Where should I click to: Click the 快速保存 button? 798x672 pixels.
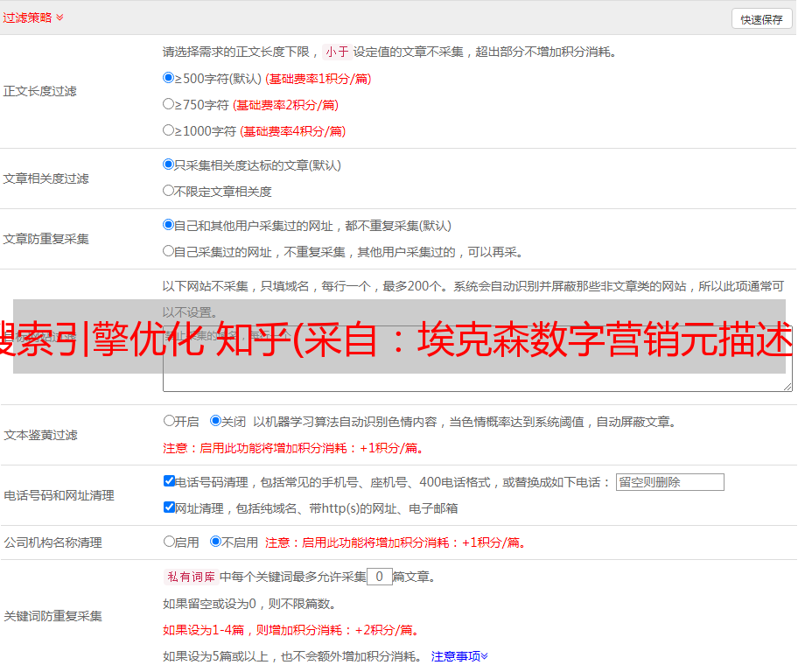pos(761,19)
